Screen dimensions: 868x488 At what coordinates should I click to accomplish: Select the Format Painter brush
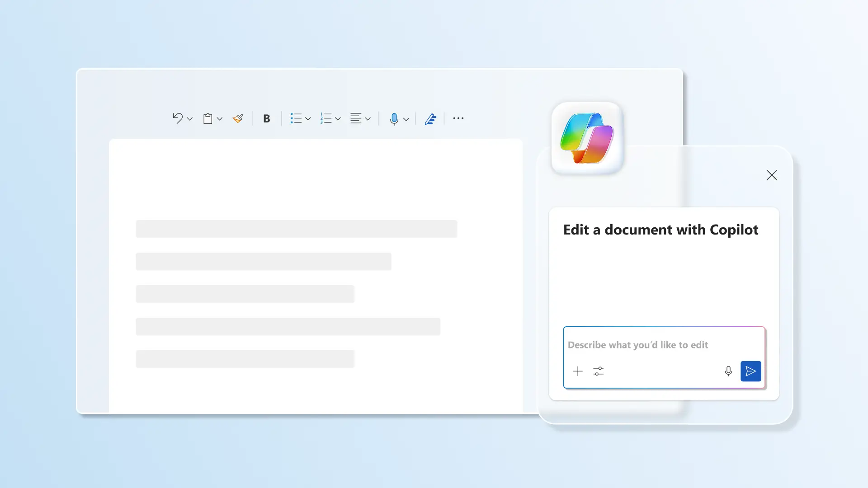click(238, 118)
